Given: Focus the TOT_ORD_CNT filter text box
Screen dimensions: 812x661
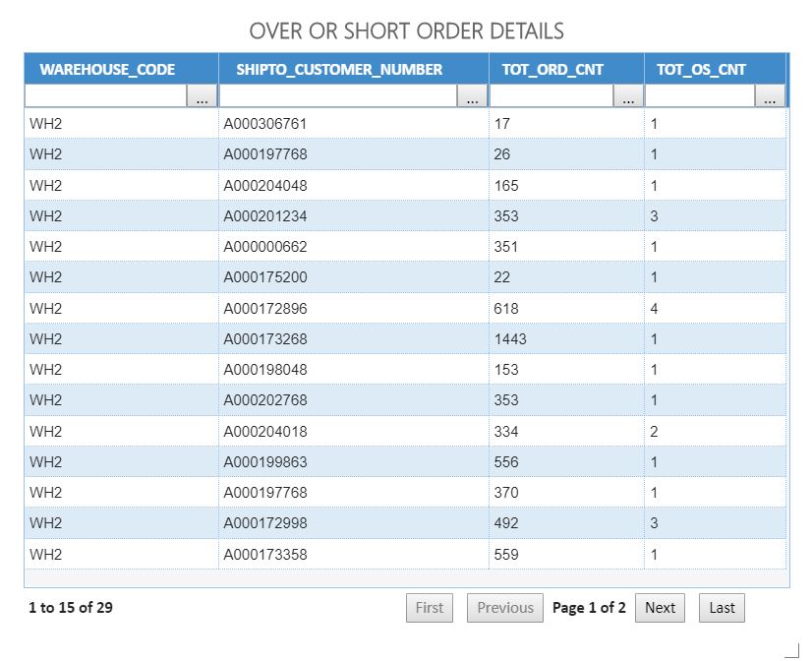Looking at the screenshot, I should tap(551, 97).
